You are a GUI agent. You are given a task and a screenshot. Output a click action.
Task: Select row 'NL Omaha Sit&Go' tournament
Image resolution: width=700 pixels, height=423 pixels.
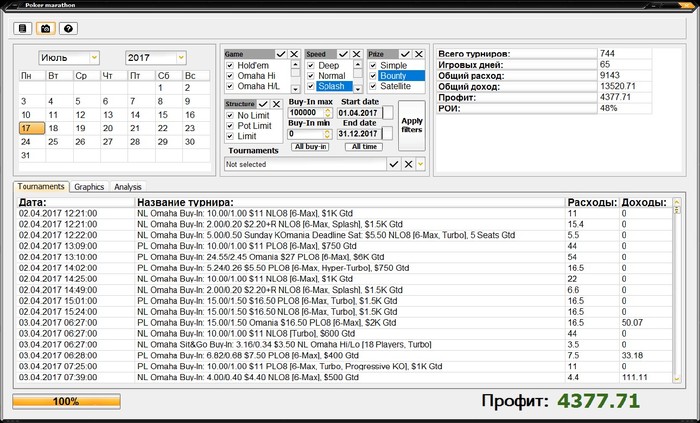point(345,344)
